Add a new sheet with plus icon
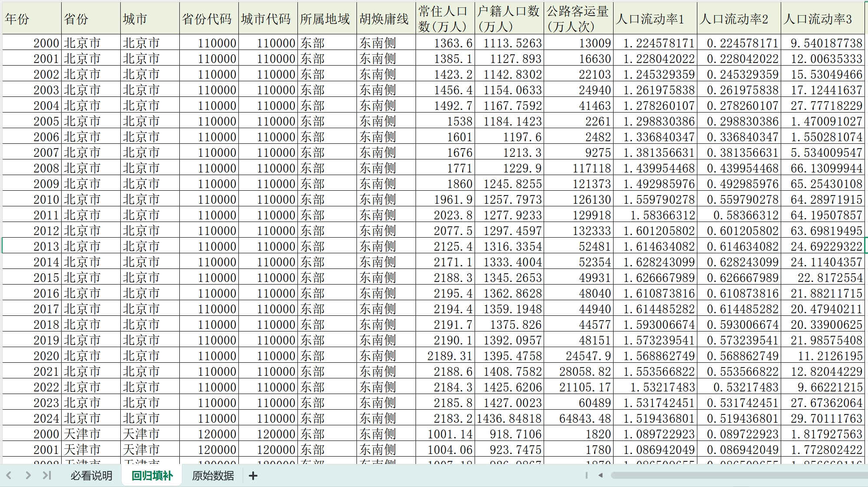The width and height of the screenshot is (868, 487). 253,476
